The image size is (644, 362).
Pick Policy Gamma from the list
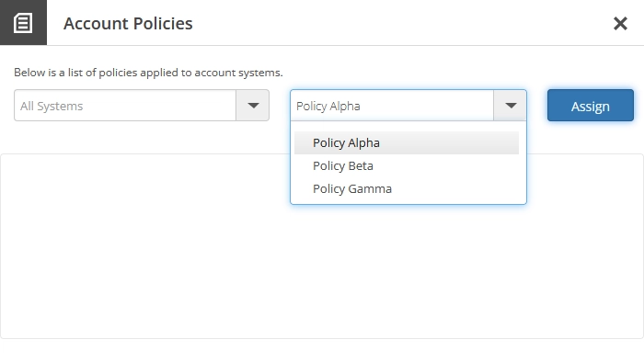click(407, 188)
